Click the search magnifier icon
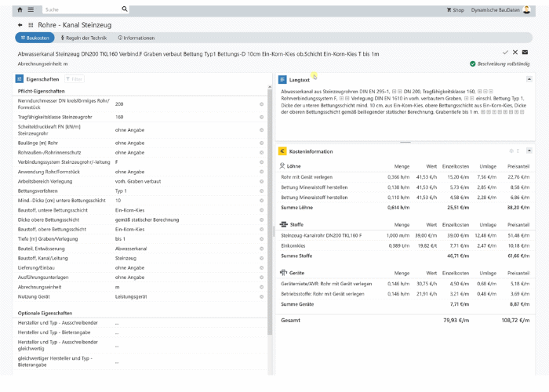Image resolution: width=549 pixels, height=392 pixels. point(125,9)
